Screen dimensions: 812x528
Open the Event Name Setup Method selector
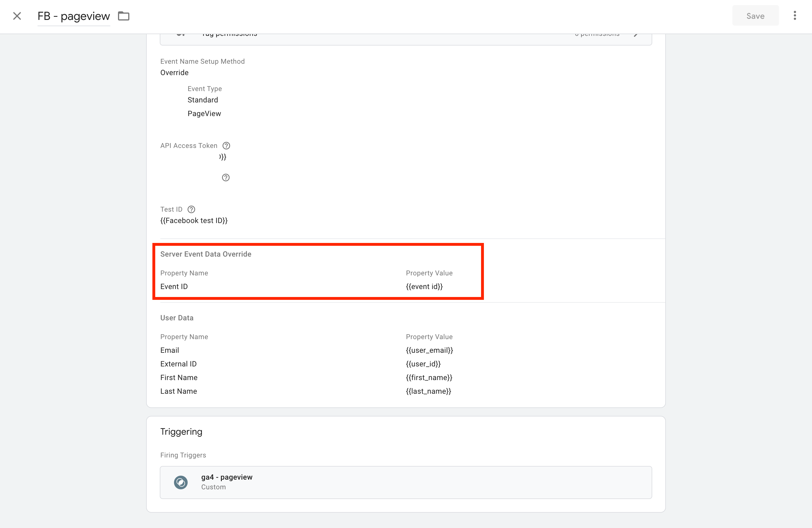click(174, 72)
